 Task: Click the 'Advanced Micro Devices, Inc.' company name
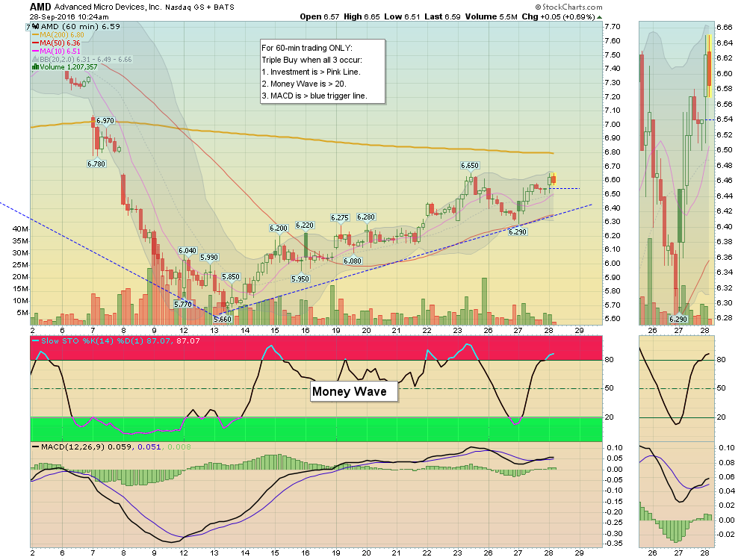click(108, 7)
